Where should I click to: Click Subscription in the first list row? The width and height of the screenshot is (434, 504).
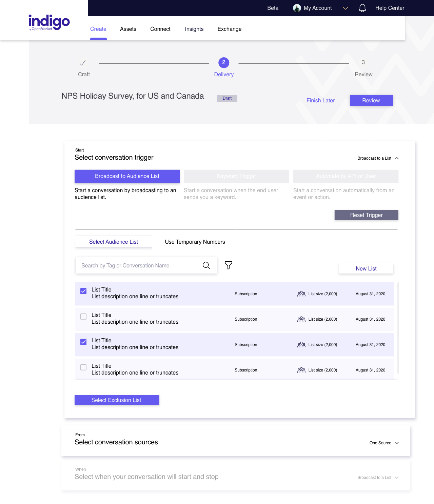click(x=246, y=294)
